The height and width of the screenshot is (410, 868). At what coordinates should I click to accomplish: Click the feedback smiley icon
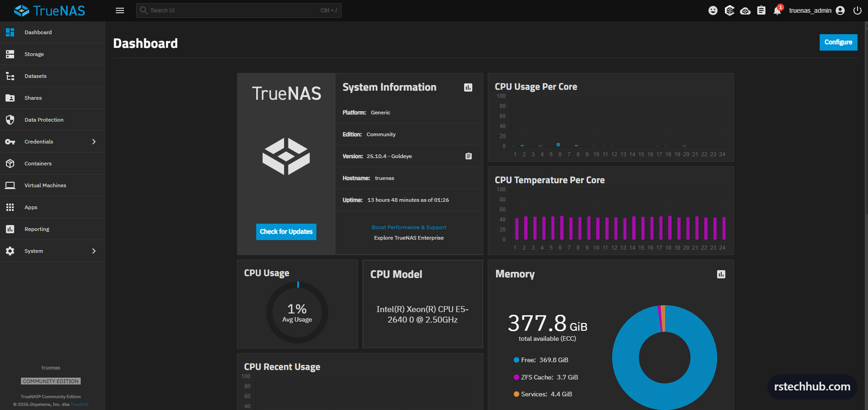tap(713, 10)
